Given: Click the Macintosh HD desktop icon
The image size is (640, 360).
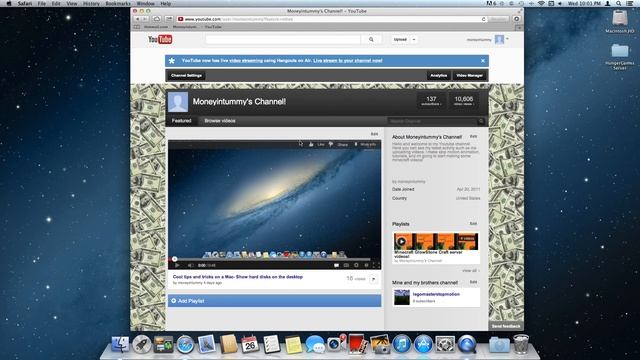Looking at the screenshot, I should click(x=620, y=22).
